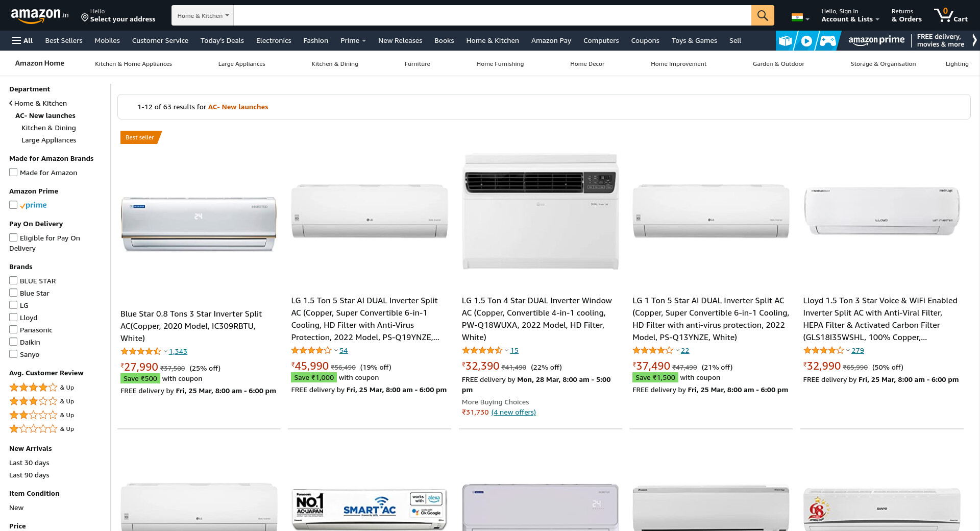The image size is (980, 531).
Task: Click the Prime gaming controller icon
Action: pos(827,41)
